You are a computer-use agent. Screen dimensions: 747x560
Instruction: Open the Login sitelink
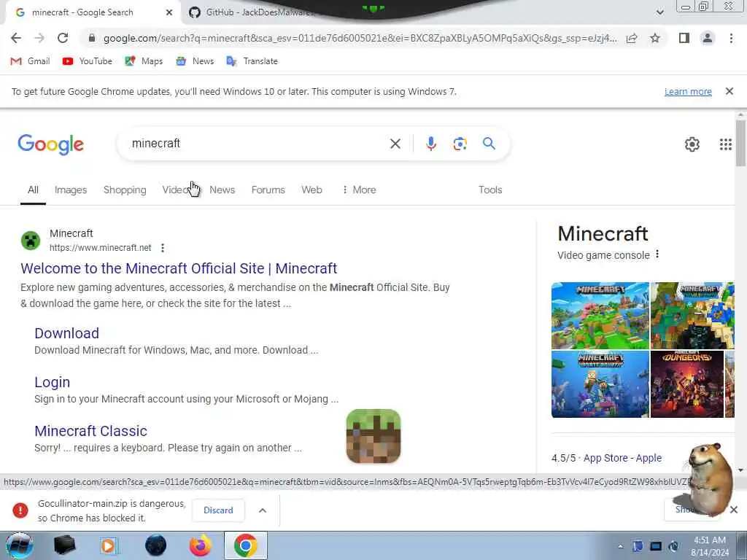[x=52, y=382]
